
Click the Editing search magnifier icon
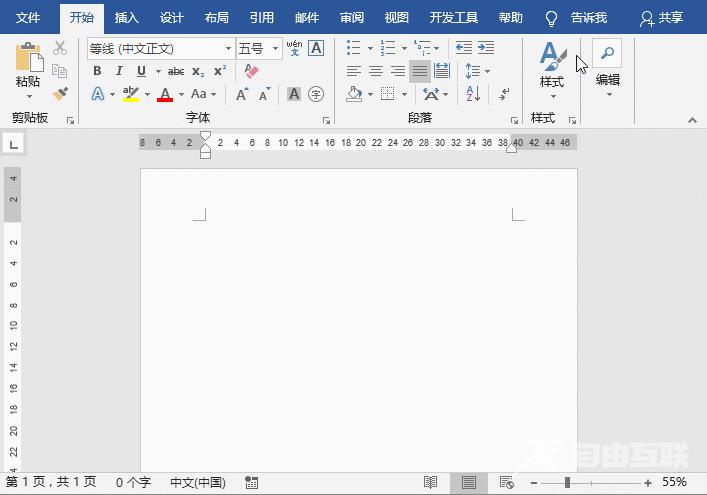[x=607, y=53]
